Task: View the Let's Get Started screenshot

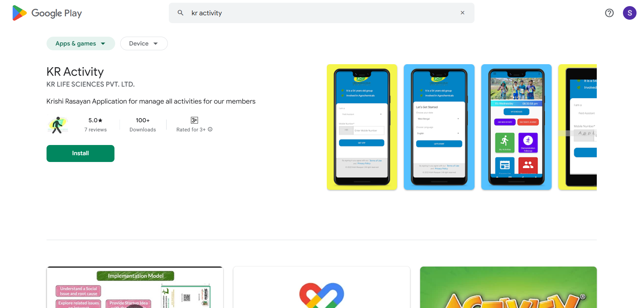Action: 439,127
